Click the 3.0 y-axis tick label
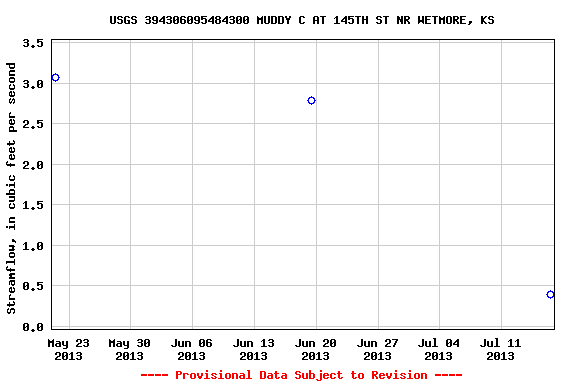This screenshot has width=576, height=384. [33, 84]
